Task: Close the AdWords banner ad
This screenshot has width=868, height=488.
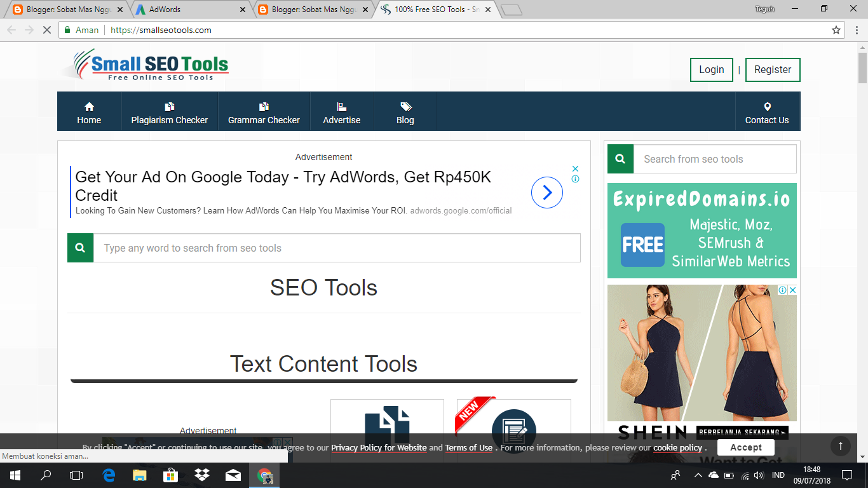Action: 575,168
